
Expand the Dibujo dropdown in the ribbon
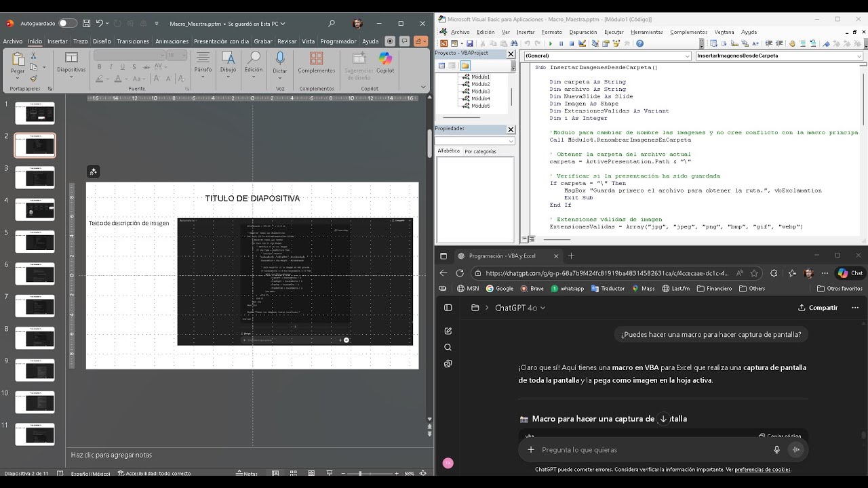(228, 78)
